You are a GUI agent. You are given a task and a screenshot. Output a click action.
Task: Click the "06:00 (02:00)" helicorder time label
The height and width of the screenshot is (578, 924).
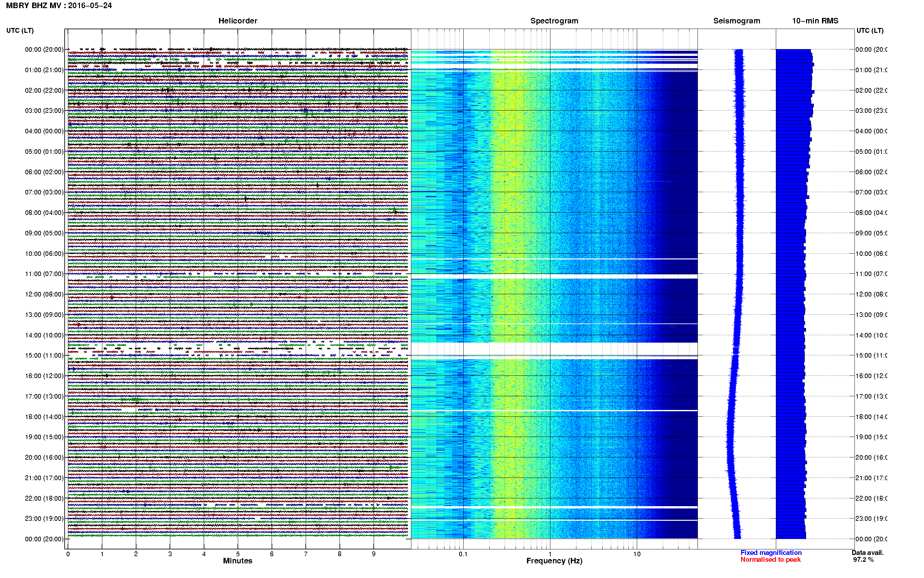coord(44,172)
